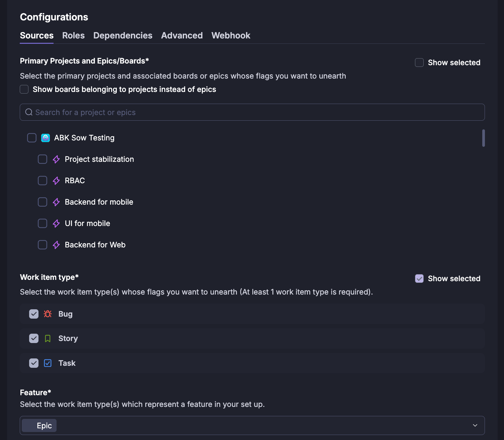The width and height of the screenshot is (504, 440).
Task: Go to the Advanced tab
Action: [182, 35]
